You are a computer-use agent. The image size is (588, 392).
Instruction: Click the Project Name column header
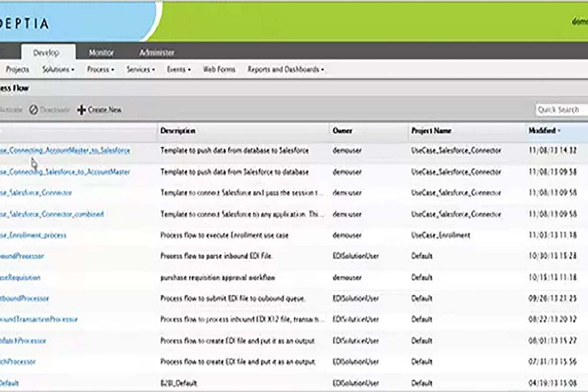(431, 131)
